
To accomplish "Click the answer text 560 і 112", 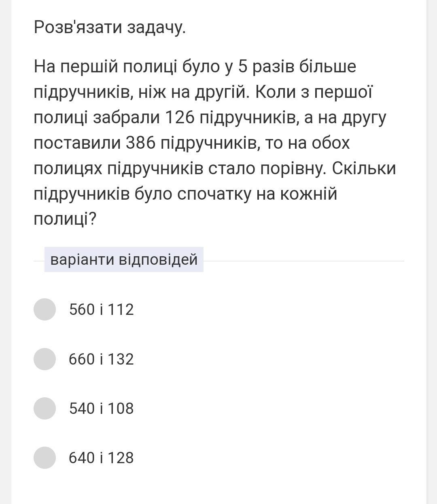I will (x=101, y=310).
